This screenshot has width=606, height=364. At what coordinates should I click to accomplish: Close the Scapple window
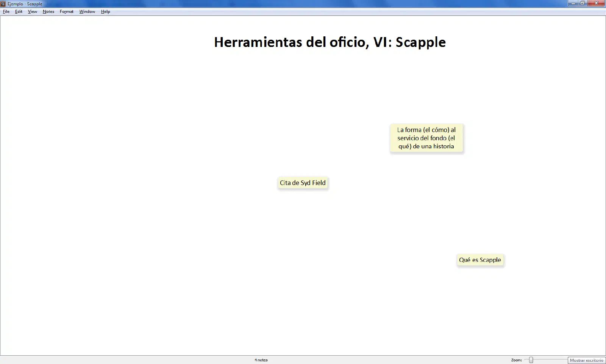pos(597,3)
